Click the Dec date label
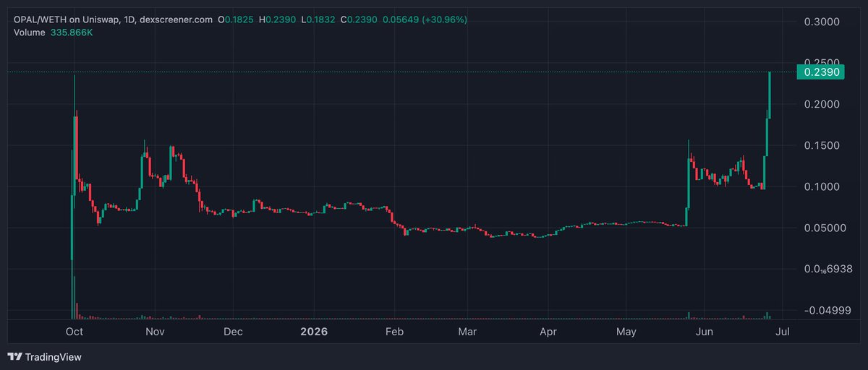Viewport: 868px width, 370px height. [x=233, y=332]
